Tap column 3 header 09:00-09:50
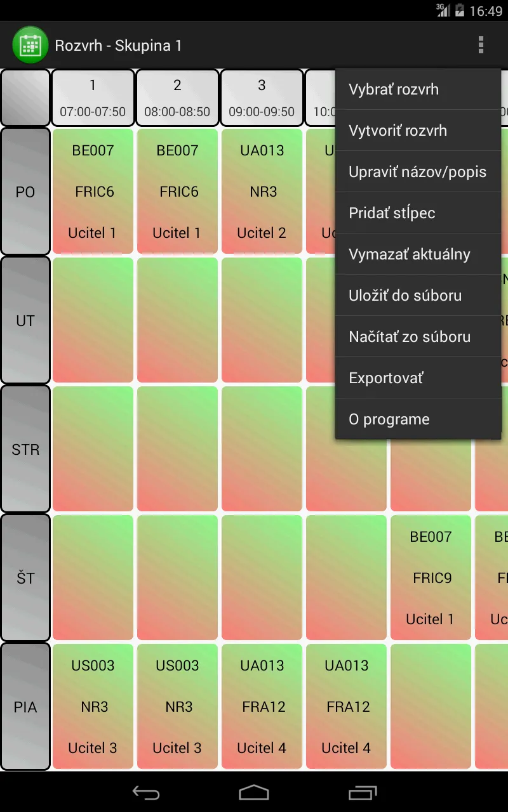 tap(262, 98)
